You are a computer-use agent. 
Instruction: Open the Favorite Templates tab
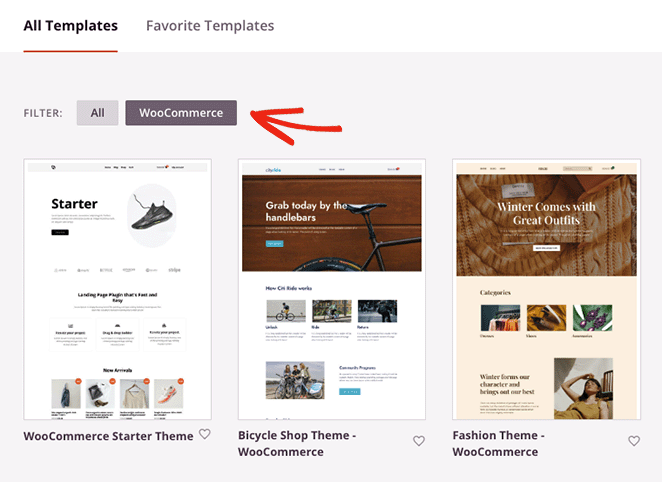point(210,26)
